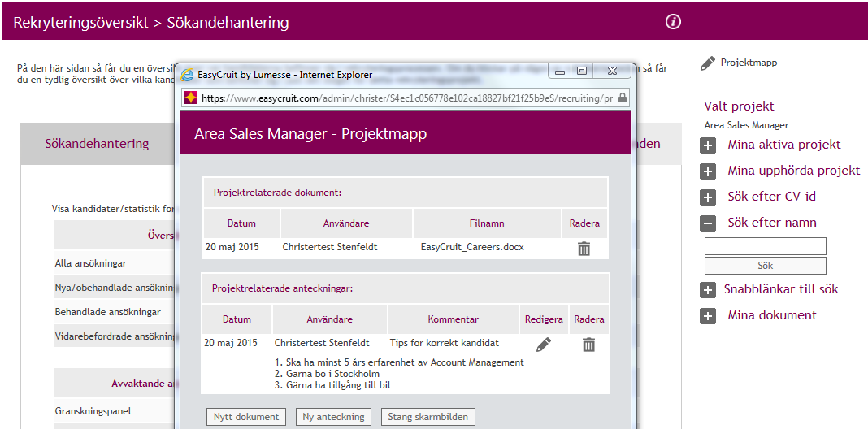Click the Sök button
868x429 pixels.
765,265
